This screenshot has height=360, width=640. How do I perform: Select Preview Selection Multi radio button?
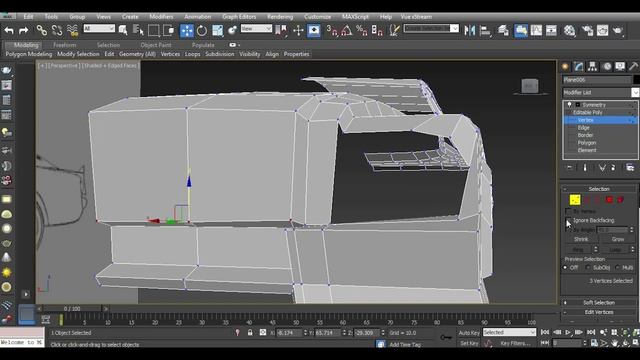tap(617, 268)
